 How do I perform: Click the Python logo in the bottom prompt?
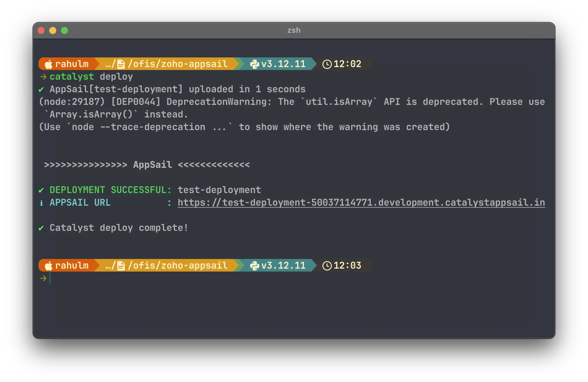coord(255,265)
